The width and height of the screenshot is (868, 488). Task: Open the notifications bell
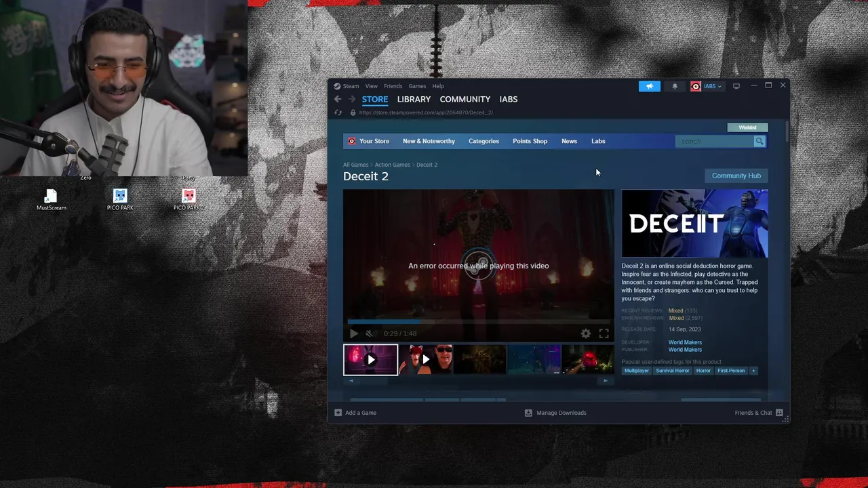point(675,86)
